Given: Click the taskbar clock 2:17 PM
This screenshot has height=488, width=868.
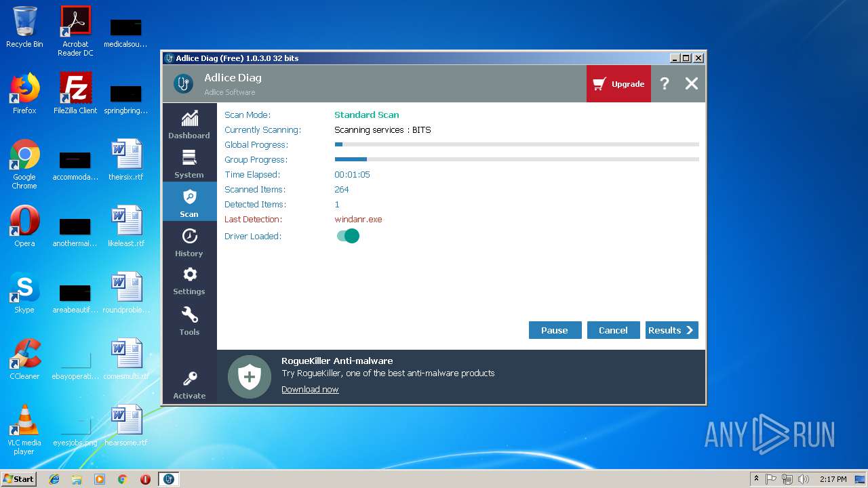Looking at the screenshot, I should (x=833, y=479).
